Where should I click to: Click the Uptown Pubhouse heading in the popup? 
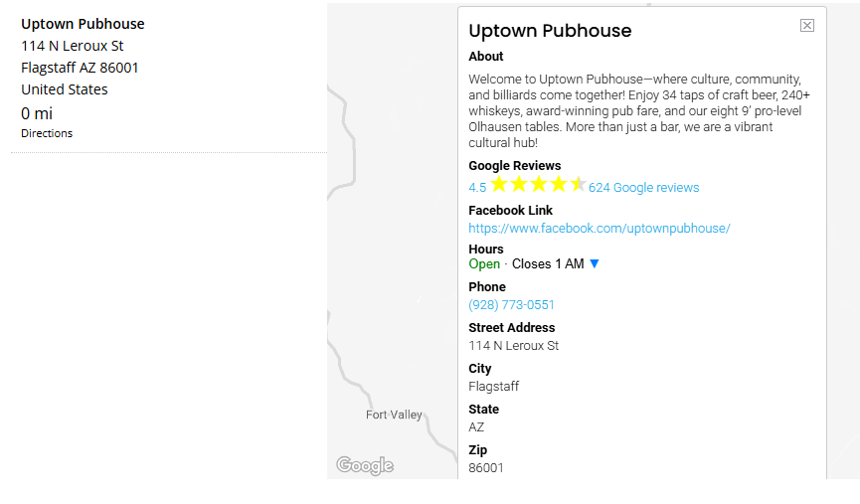pos(550,31)
